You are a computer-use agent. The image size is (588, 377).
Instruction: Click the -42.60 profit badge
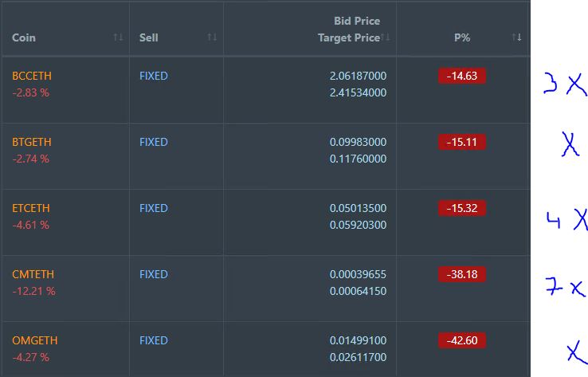(x=462, y=340)
